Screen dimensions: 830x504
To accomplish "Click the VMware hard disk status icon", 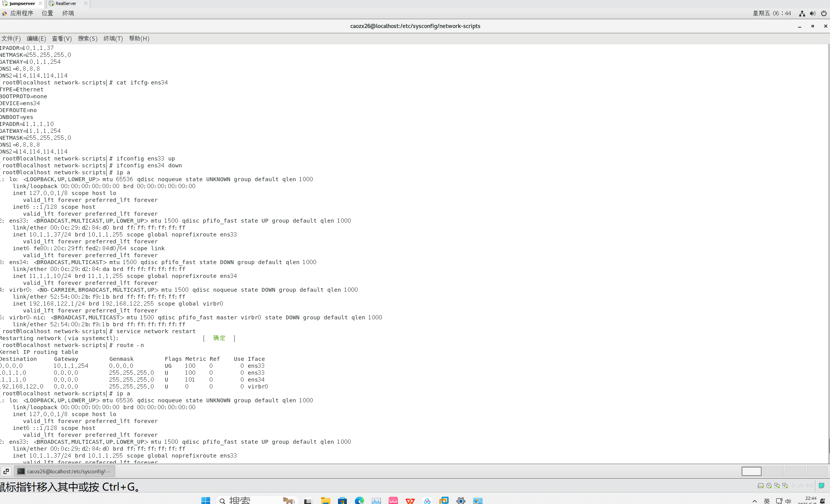I will coord(760,486).
